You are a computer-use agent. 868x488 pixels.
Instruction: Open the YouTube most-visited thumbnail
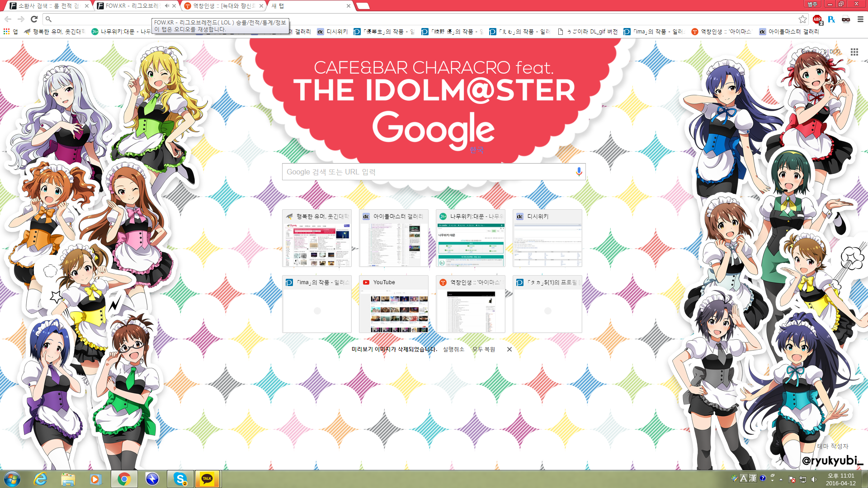point(394,304)
